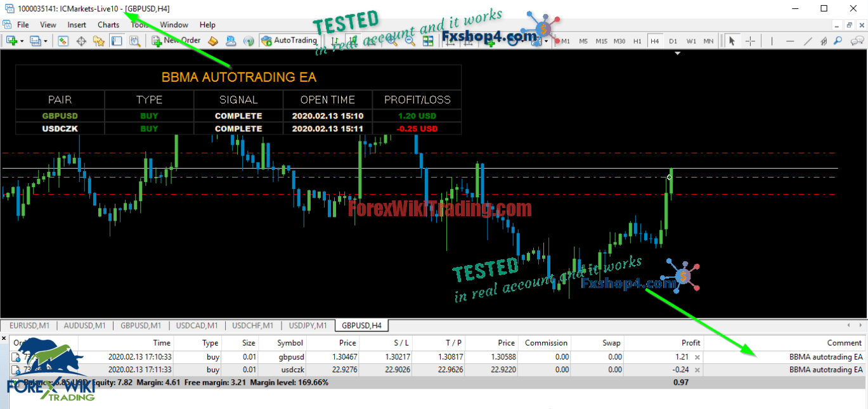Switch to the EURUSD,M1 chart tab
Image resolution: width=868 pixels, height=409 pixels.
[x=29, y=325]
